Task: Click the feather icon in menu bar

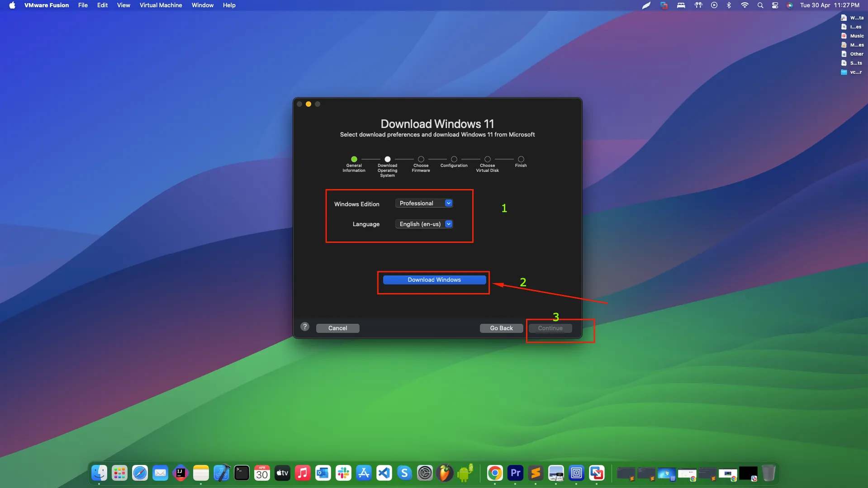Action: [646, 5]
